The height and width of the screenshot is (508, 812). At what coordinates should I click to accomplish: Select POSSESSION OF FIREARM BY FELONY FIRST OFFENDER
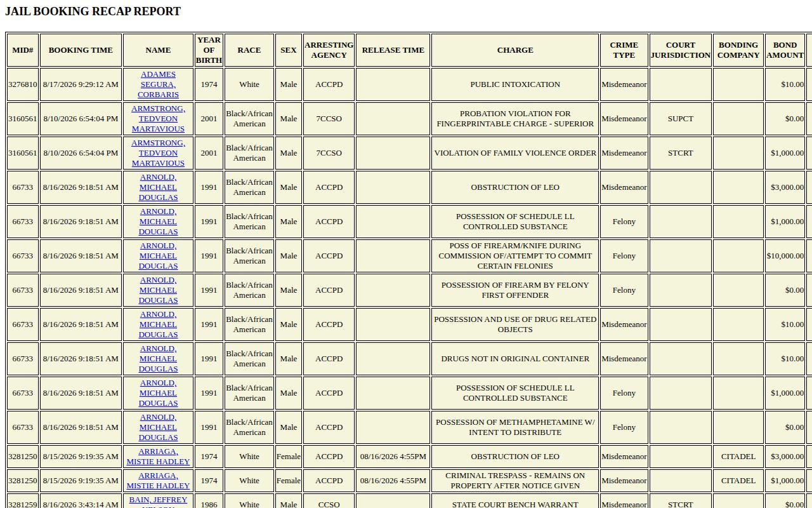click(515, 290)
